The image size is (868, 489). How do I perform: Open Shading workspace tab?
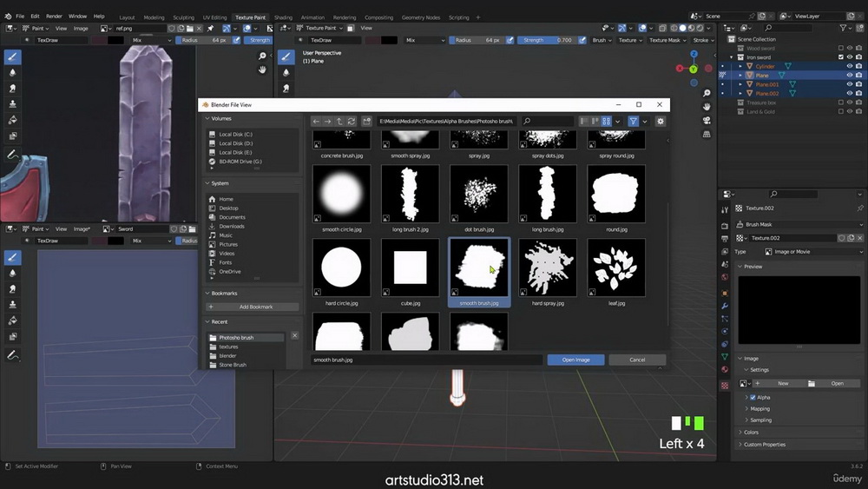(283, 17)
